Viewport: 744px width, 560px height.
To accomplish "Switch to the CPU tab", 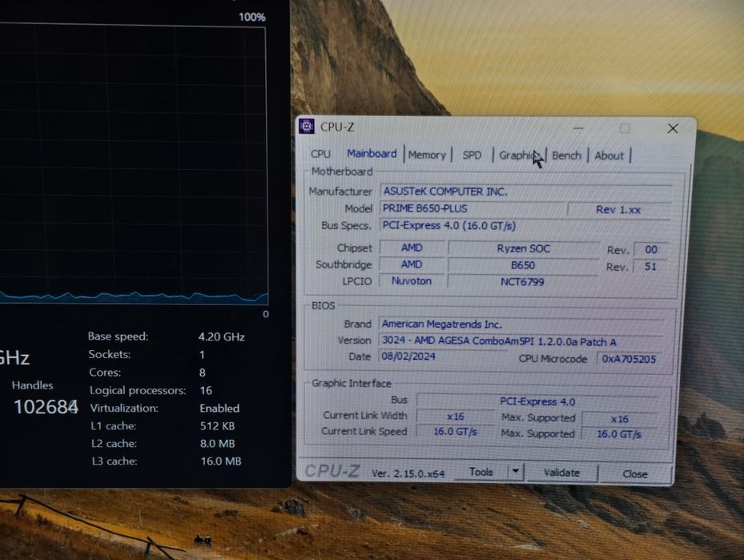I will [x=320, y=155].
